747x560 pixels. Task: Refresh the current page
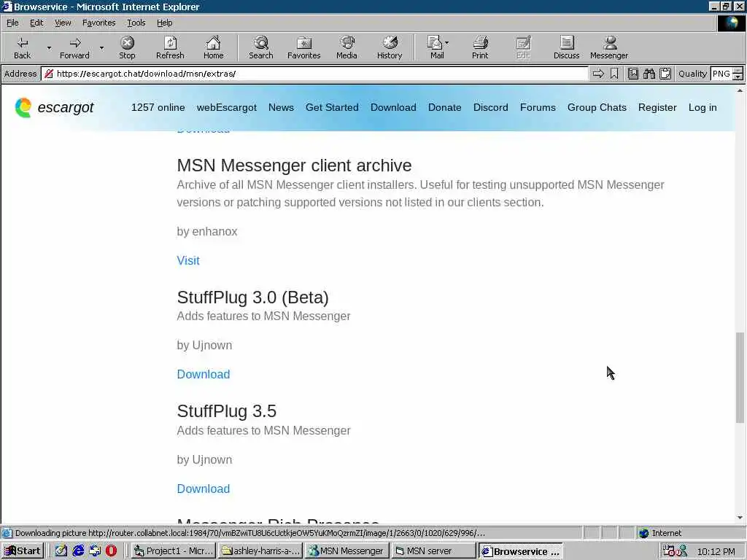click(170, 47)
